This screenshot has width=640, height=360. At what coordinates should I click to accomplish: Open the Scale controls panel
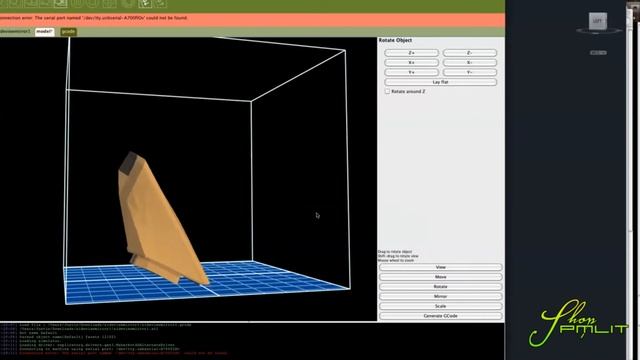[x=440, y=307]
